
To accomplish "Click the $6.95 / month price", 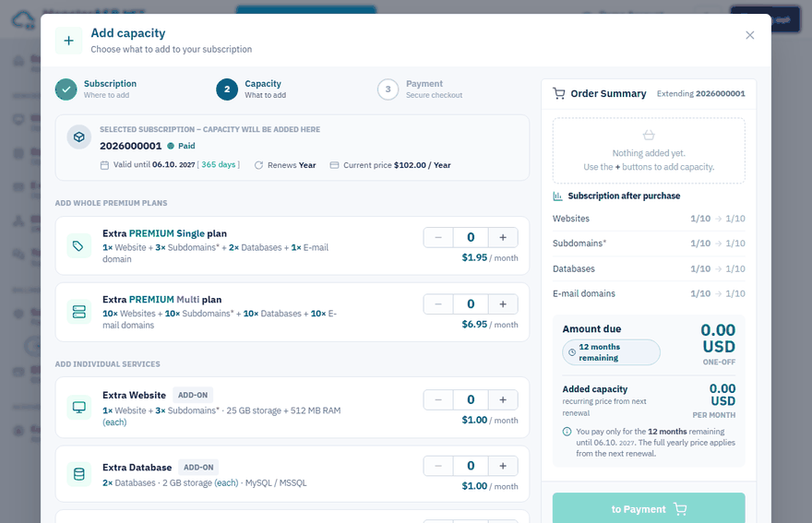I will pyautogui.click(x=489, y=324).
